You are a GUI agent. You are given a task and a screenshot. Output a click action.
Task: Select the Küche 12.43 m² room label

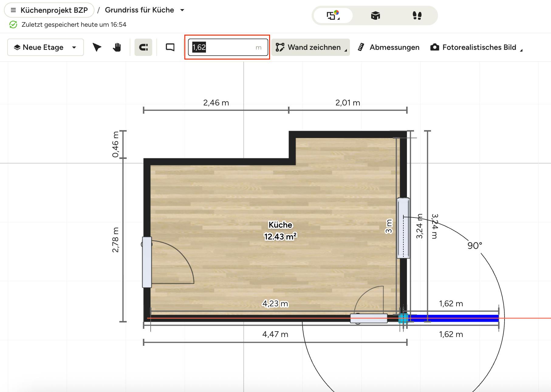[x=280, y=231]
